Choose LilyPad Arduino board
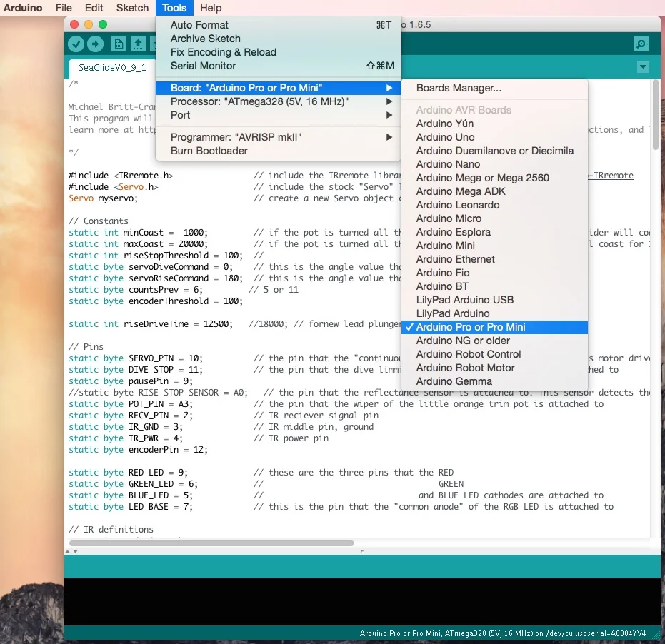665x644 pixels. coord(494,313)
